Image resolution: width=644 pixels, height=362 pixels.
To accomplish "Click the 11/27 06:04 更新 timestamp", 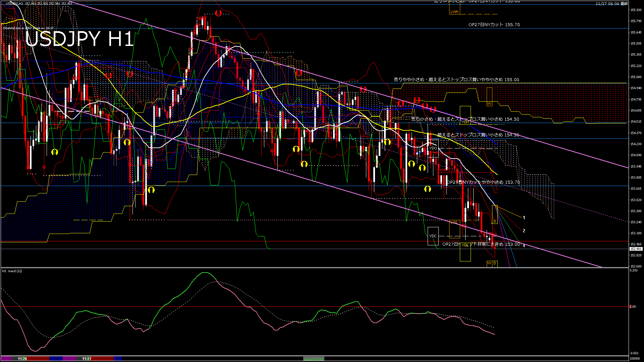I will (x=612, y=3).
